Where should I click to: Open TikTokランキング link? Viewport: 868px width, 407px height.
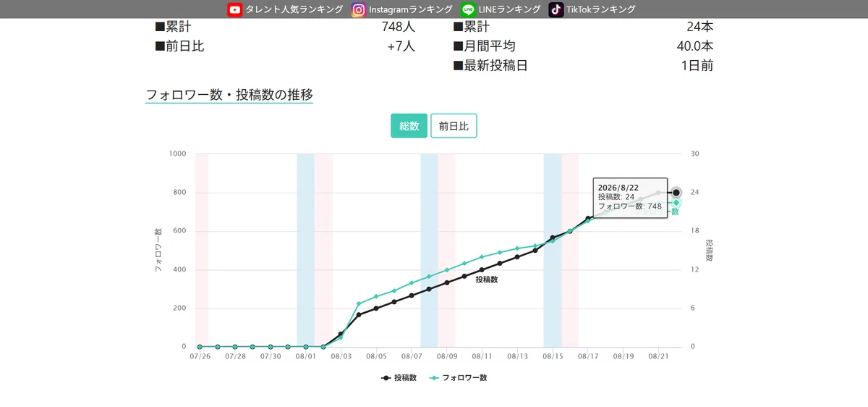pos(601,9)
